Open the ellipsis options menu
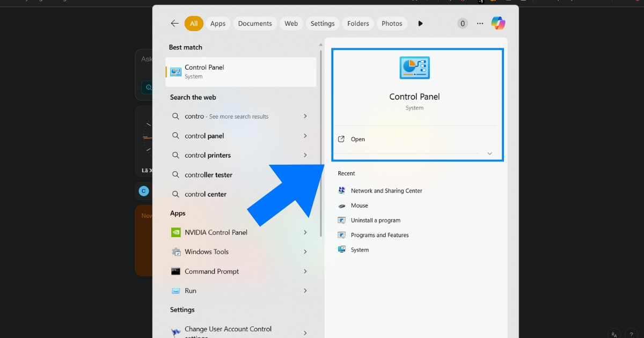Viewport: 644px width, 338px height. 480,23
